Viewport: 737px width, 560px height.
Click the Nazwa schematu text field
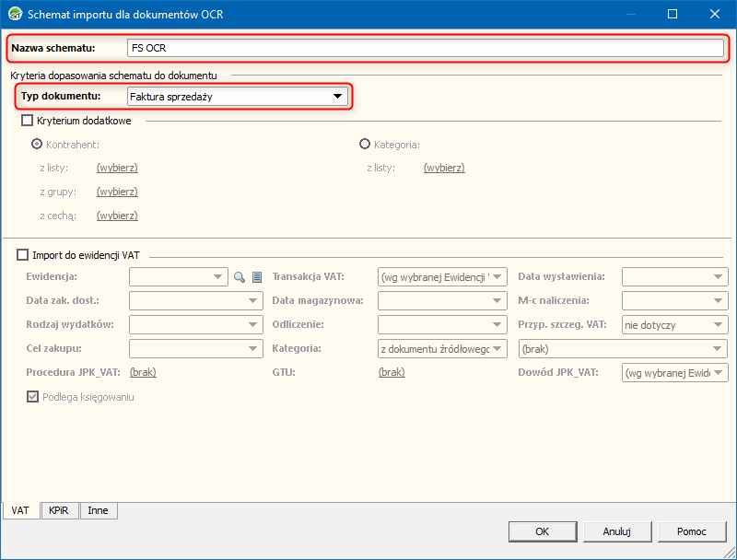click(424, 48)
